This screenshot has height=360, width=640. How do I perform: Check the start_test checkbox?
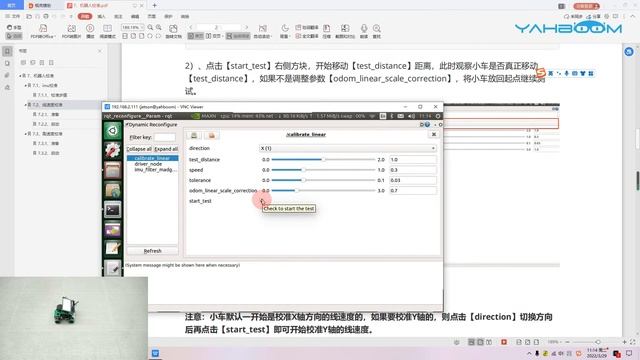pos(262,201)
